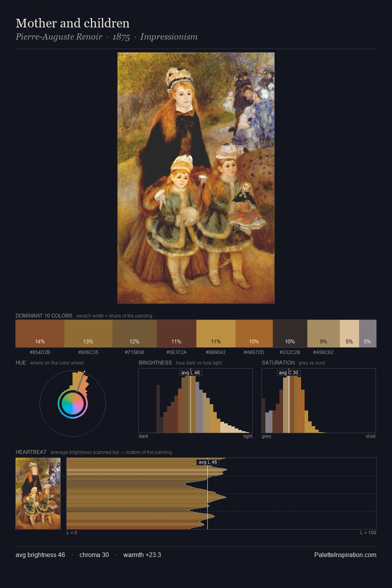Click the 'L = 0' axis label
392x588 pixels.
(72, 533)
